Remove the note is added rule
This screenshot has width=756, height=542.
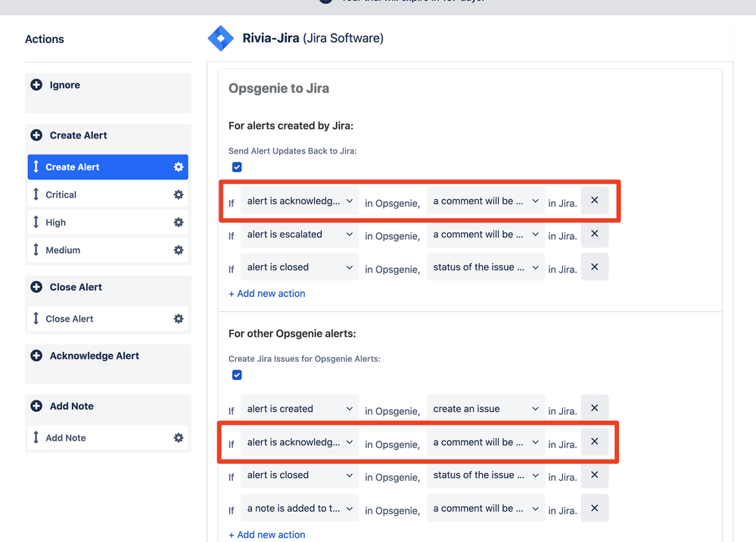pos(595,508)
